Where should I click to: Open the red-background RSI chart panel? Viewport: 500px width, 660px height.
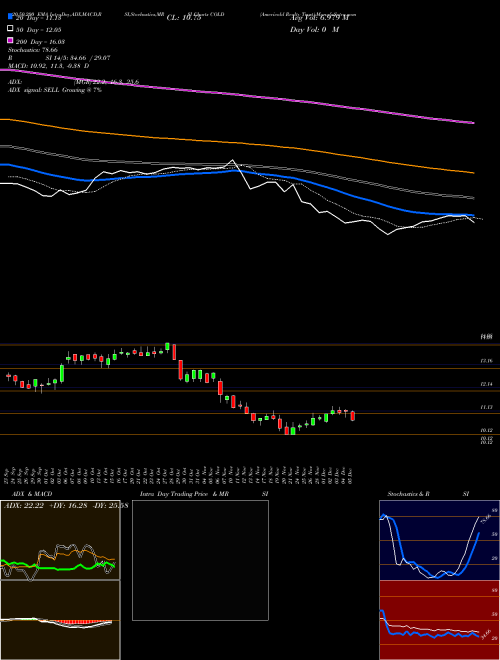click(439, 620)
